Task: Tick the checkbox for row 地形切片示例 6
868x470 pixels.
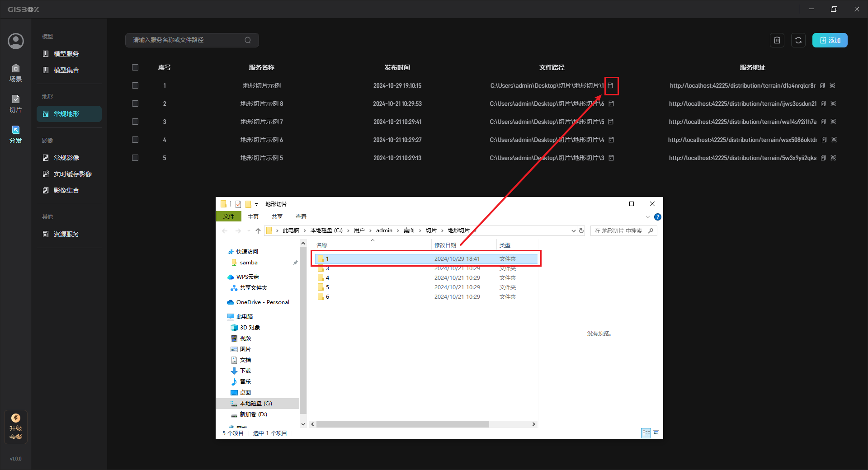Action: pyautogui.click(x=135, y=140)
